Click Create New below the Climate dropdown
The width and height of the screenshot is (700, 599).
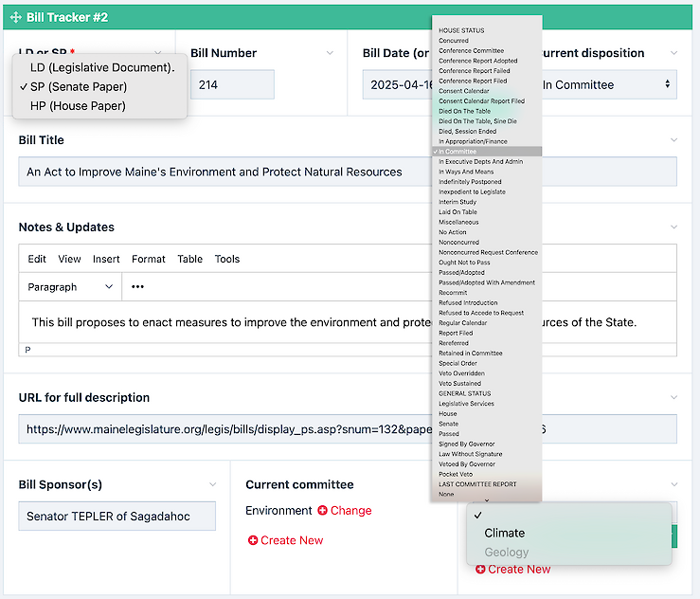(x=519, y=569)
